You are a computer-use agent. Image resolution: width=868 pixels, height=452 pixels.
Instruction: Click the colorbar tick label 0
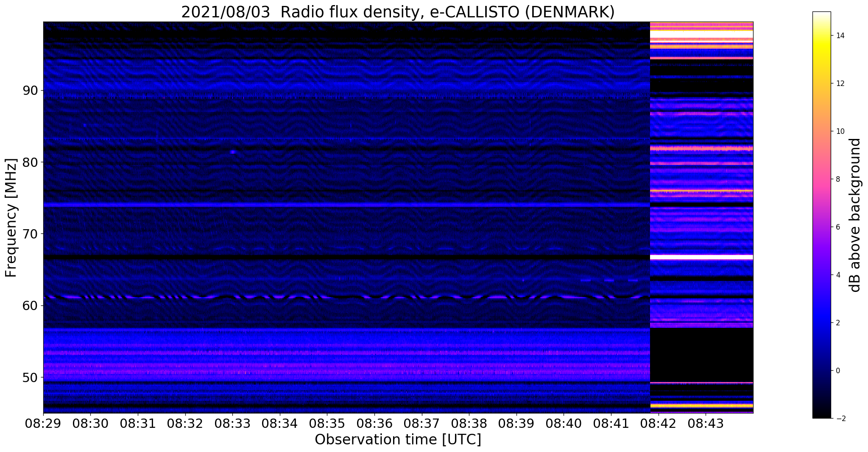[837, 371]
